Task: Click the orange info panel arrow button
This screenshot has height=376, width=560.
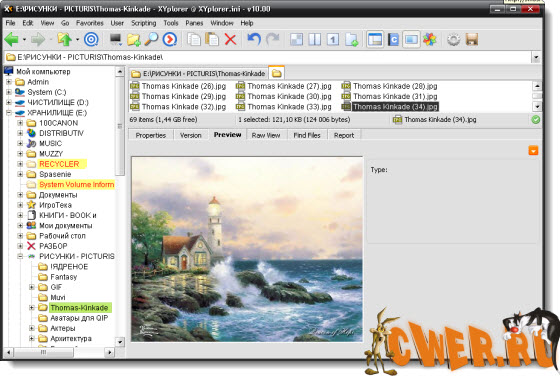Action: (x=533, y=150)
